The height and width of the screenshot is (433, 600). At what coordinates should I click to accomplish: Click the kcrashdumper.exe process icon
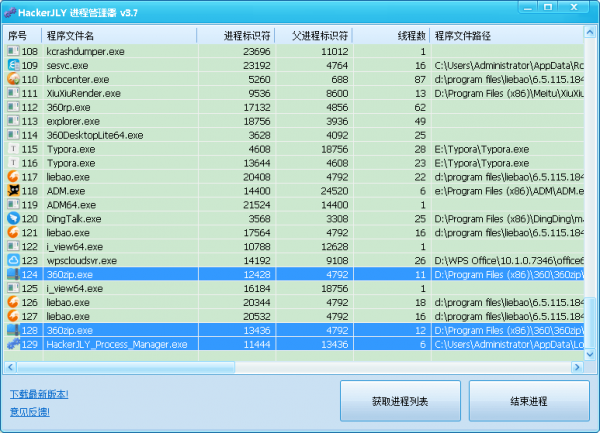(13, 51)
